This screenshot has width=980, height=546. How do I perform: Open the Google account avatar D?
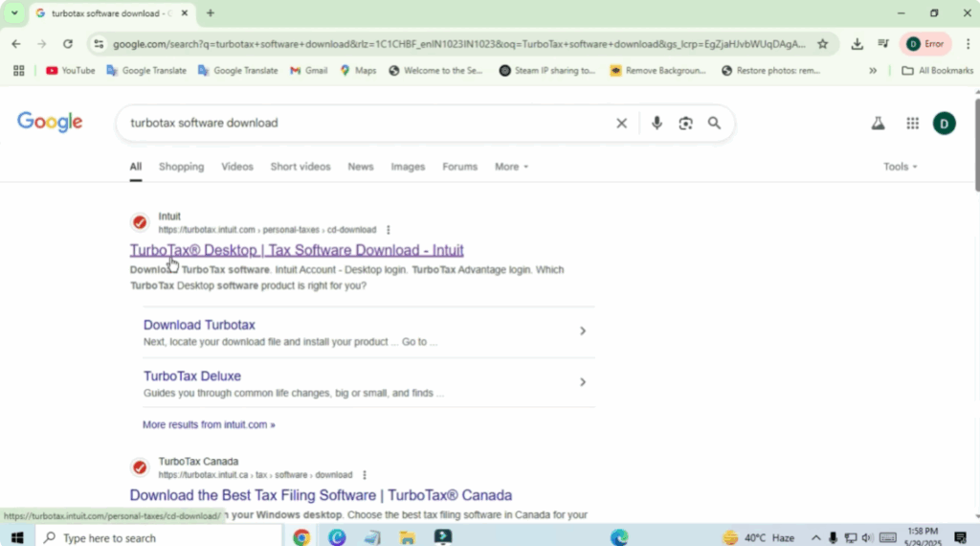pos(944,124)
